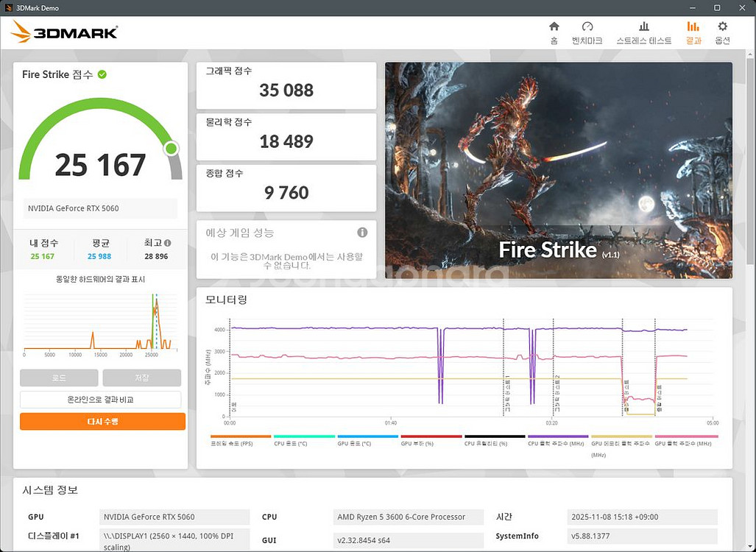Click the info icon in 예상 게임 성능 panel

(x=362, y=232)
